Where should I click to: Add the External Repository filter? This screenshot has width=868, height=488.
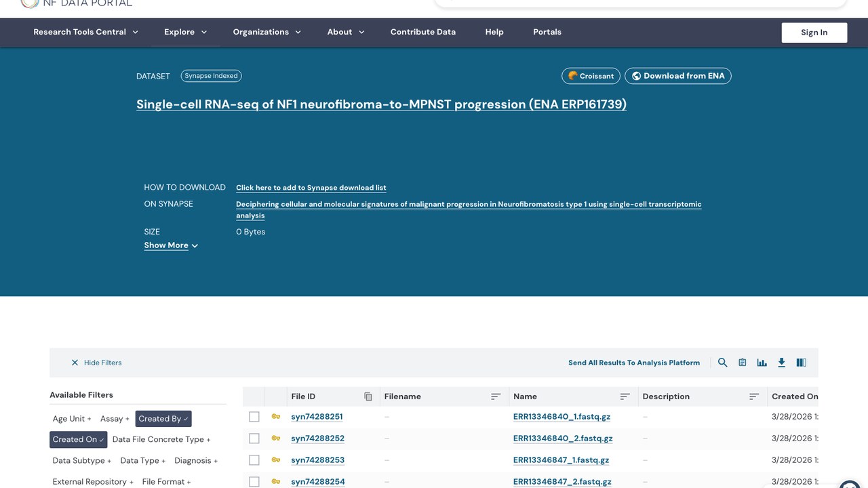point(93,482)
